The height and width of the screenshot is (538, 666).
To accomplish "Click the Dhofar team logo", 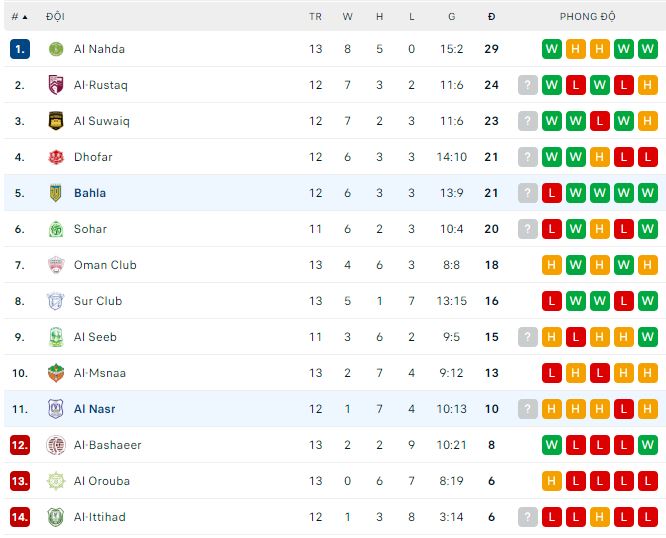I will 56,157.
